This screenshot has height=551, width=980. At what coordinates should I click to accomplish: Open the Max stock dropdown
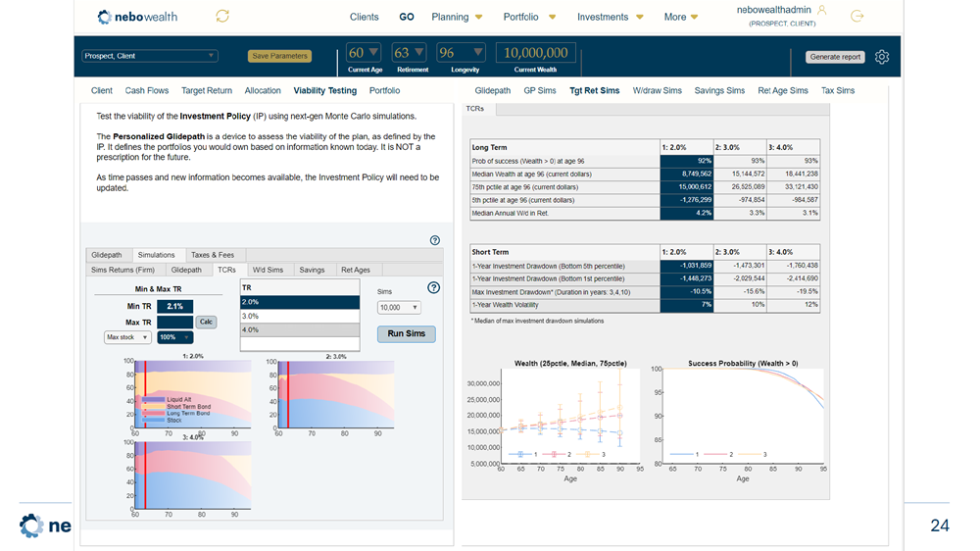tap(127, 337)
